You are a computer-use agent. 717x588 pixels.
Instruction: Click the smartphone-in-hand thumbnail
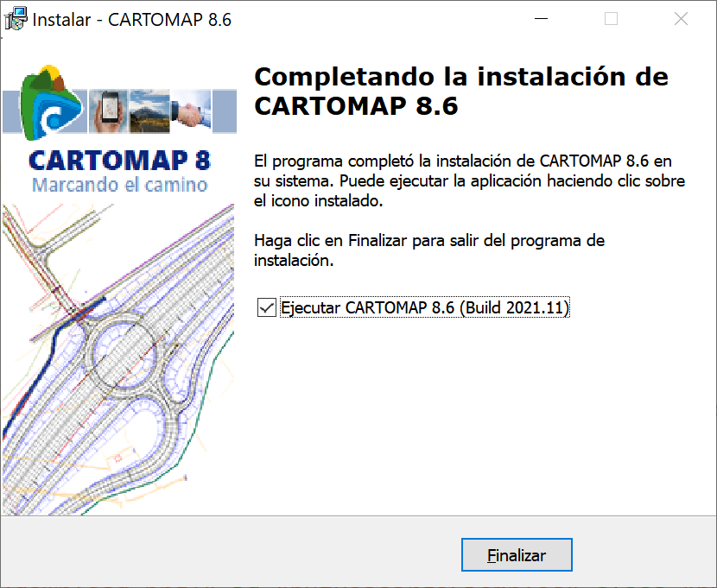coord(109,112)
